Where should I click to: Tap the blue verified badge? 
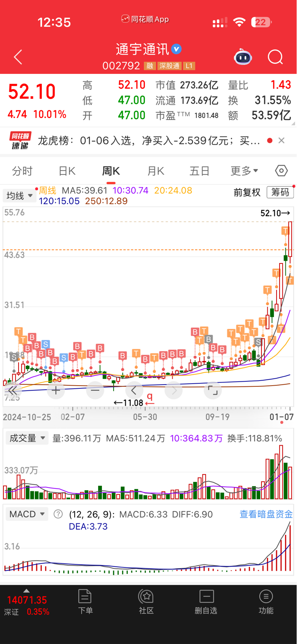click(177, 49)
